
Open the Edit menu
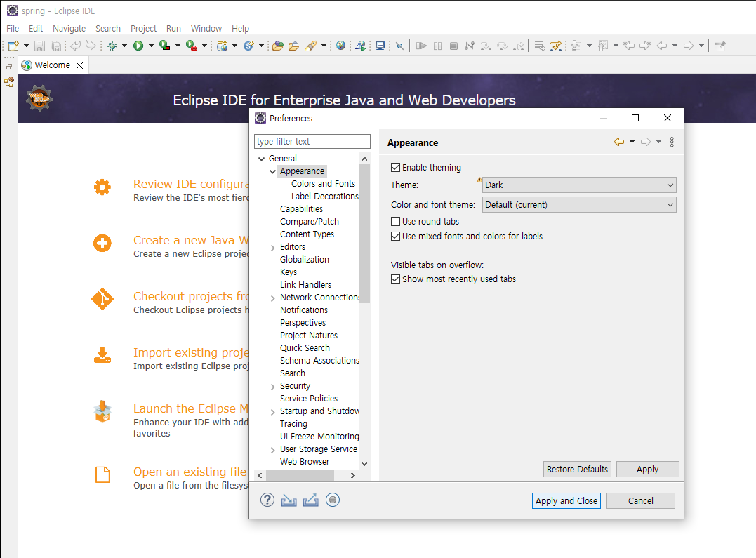pyautogui.click(x=36, y=29)
